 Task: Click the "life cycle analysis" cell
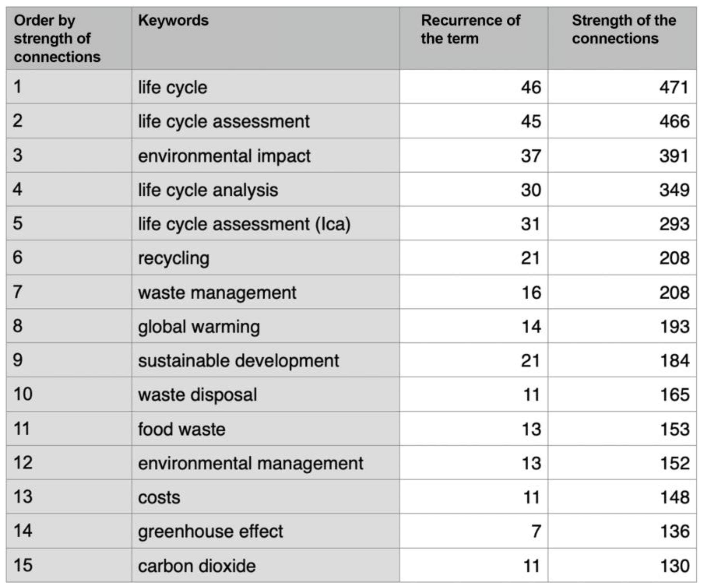click(x=208, y=190)
